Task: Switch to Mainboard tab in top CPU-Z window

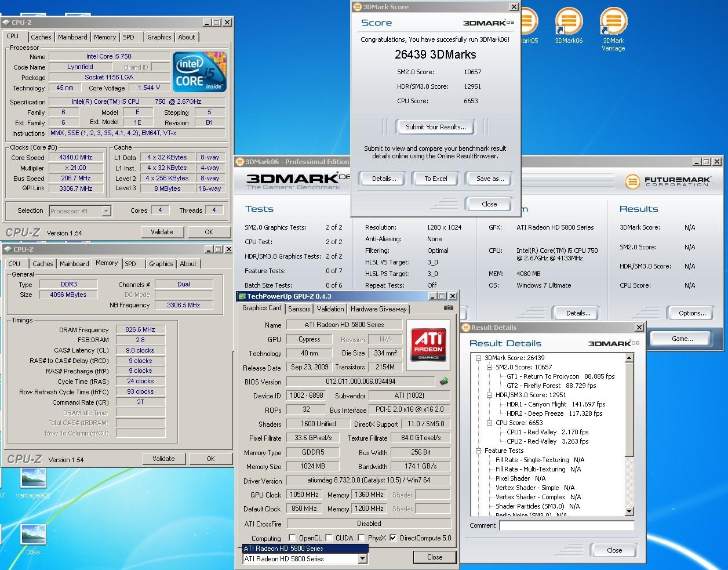Action: [72, 37]
